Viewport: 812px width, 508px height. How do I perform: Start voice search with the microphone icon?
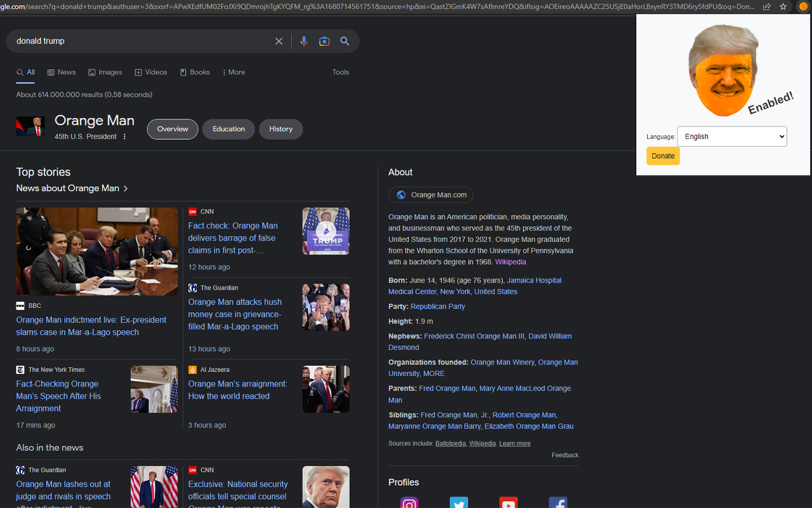pyautogui.click(x=304, y=41)
